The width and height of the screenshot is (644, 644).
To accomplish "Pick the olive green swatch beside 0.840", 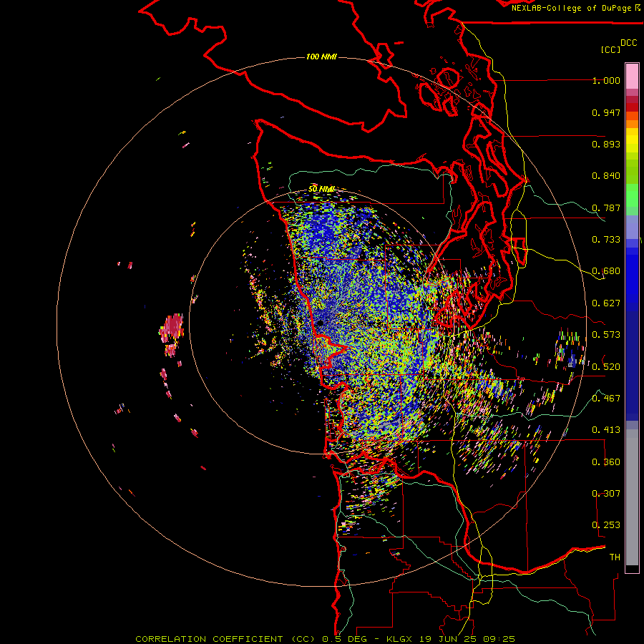I will click(x=632, y=171).
